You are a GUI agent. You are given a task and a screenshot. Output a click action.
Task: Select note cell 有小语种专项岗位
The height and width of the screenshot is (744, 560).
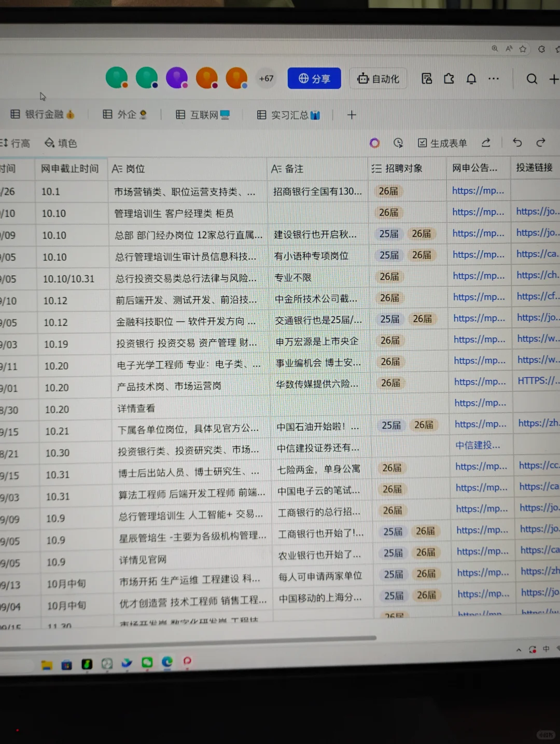click(319, 256)
